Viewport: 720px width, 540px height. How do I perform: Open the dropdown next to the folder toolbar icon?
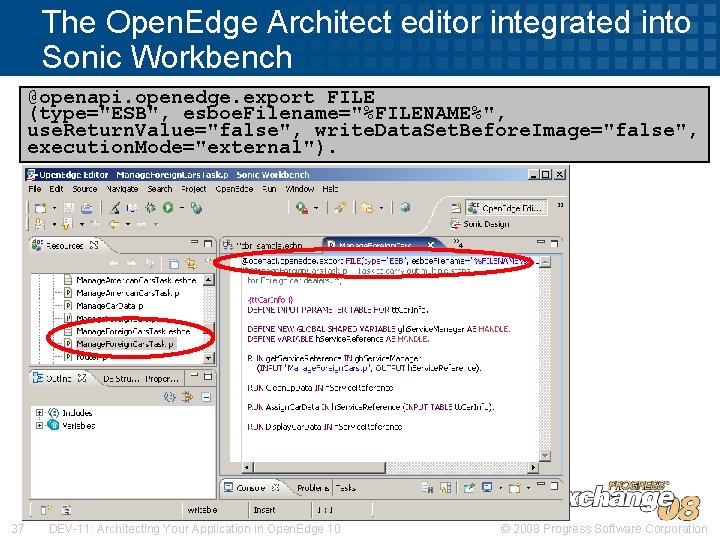381,208
